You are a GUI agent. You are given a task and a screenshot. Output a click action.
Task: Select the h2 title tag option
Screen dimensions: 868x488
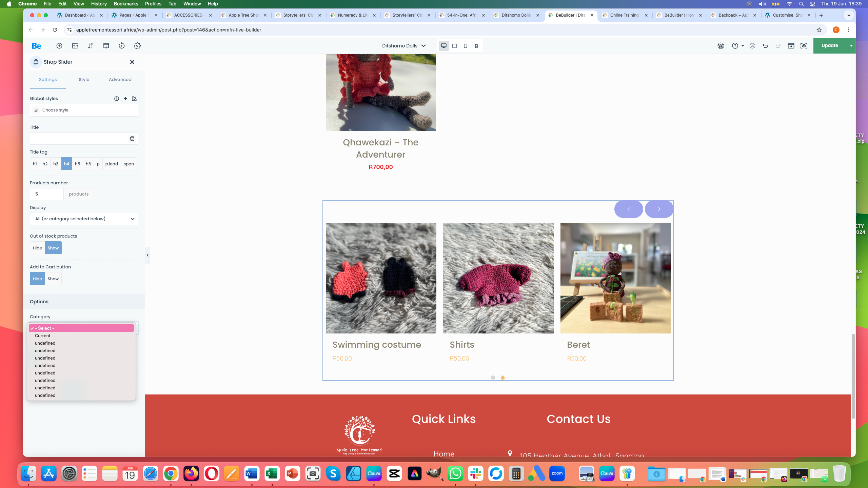[x=45, y=164]
